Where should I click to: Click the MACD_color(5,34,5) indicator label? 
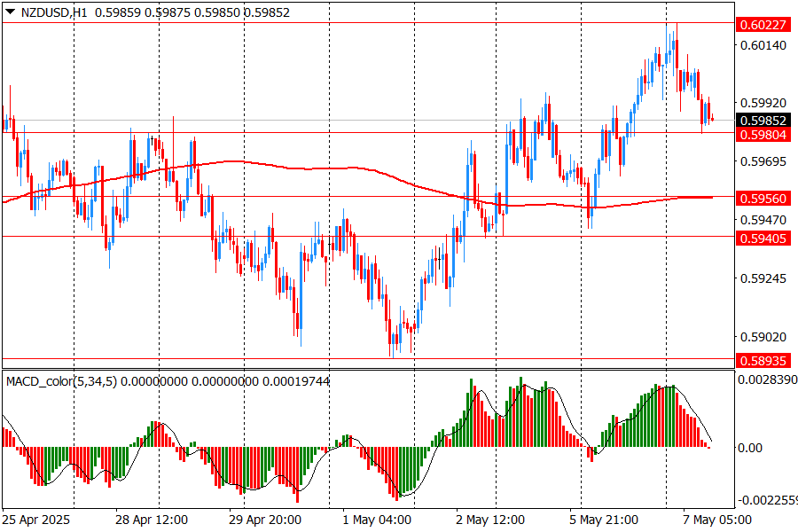[61, 381]
